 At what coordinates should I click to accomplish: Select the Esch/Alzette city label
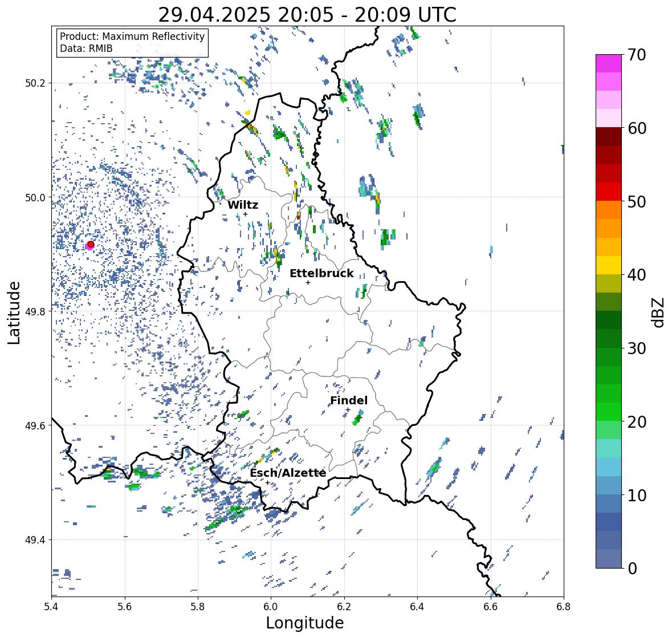(288, 473)
